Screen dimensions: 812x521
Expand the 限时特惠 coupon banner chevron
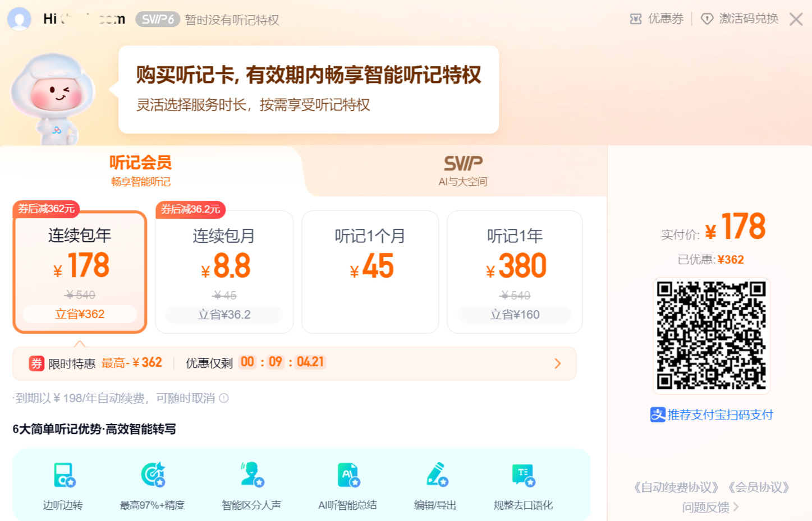[558, 363]
